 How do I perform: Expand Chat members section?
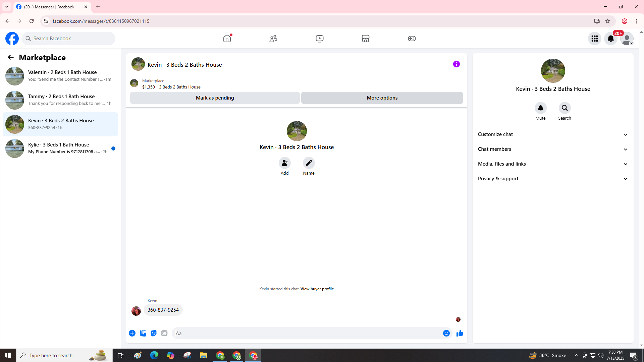[552, 149]
